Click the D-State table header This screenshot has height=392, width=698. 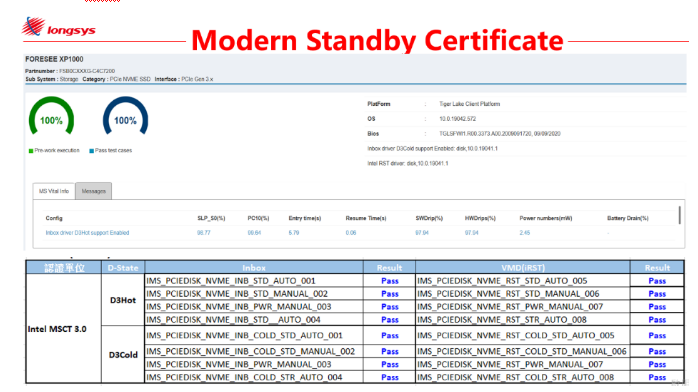pos(123,268)
